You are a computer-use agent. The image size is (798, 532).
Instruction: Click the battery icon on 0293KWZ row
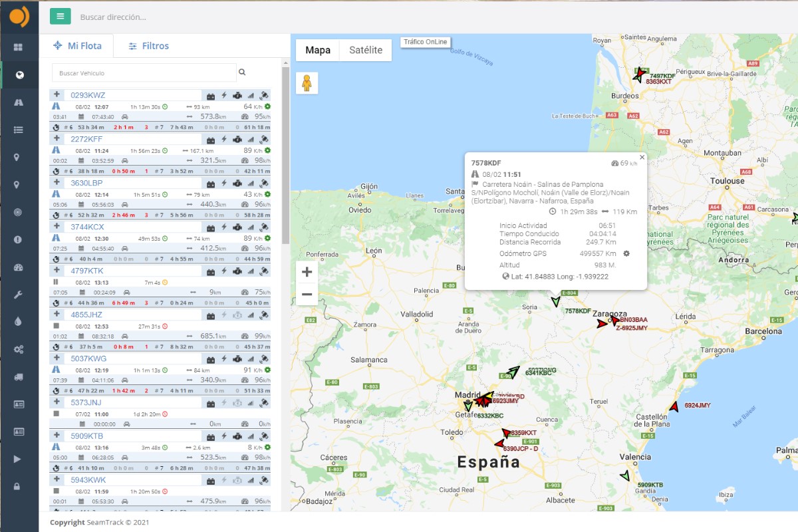(211, 96)
